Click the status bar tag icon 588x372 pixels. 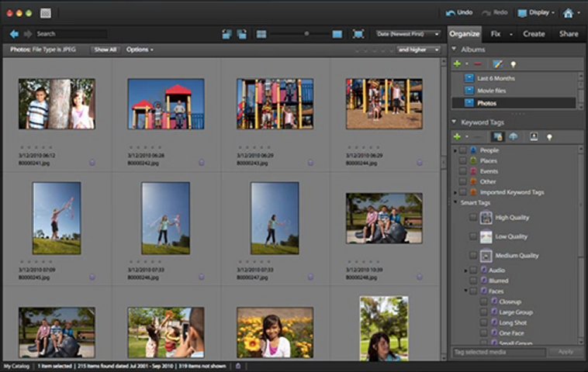(x=237, y=366)
